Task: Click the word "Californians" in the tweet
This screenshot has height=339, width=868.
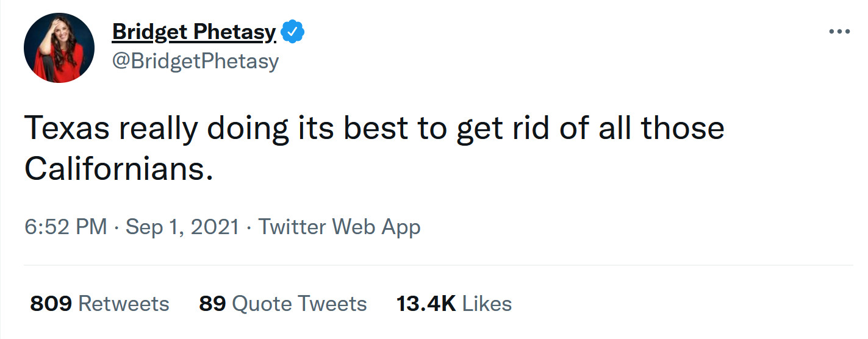Action: (118, 169)
